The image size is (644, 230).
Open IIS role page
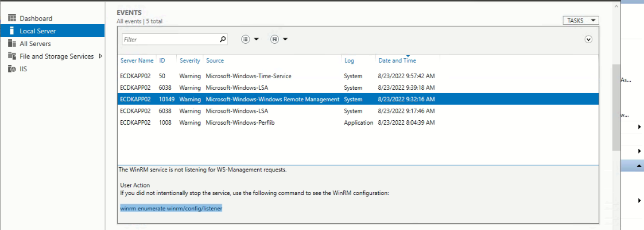[x=24, y=69]
